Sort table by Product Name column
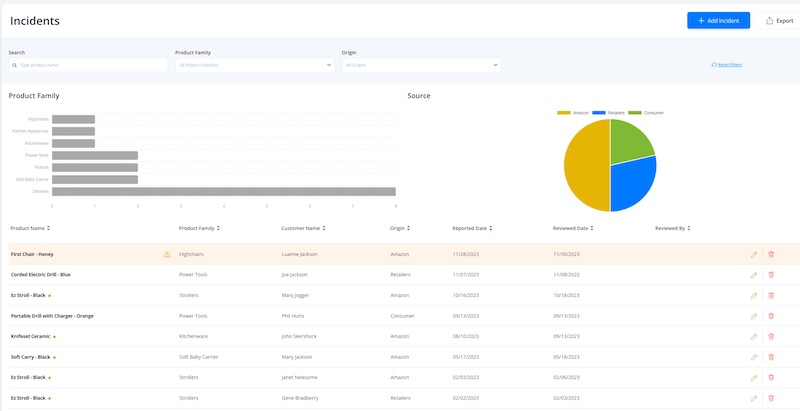 tap(31, 228)
